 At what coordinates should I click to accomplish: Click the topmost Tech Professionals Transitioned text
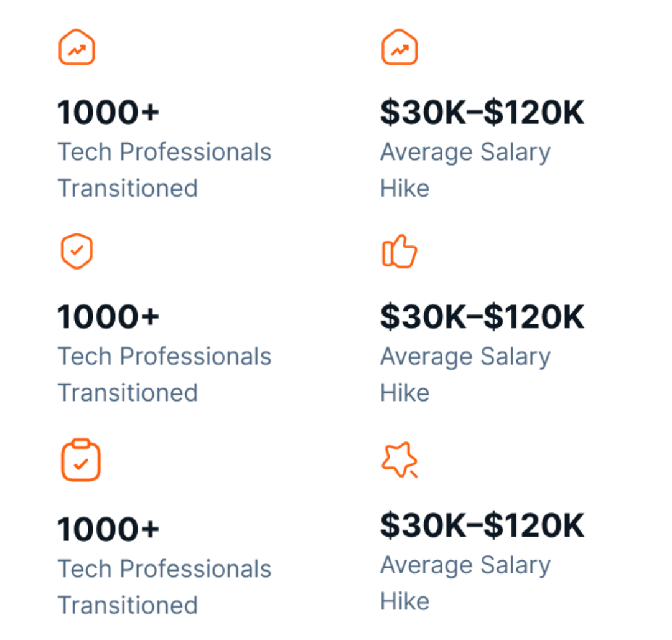click(164, 170)
